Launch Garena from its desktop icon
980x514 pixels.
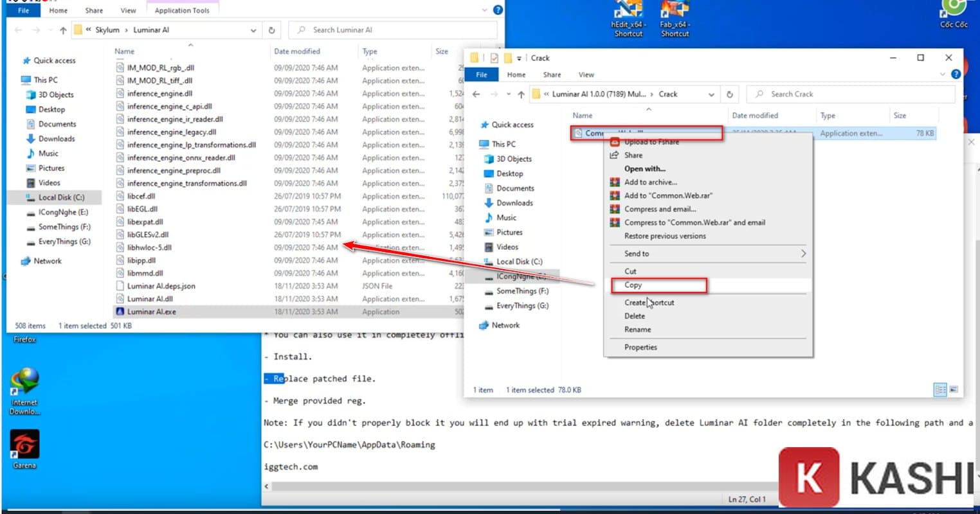[x=24, y=443]
